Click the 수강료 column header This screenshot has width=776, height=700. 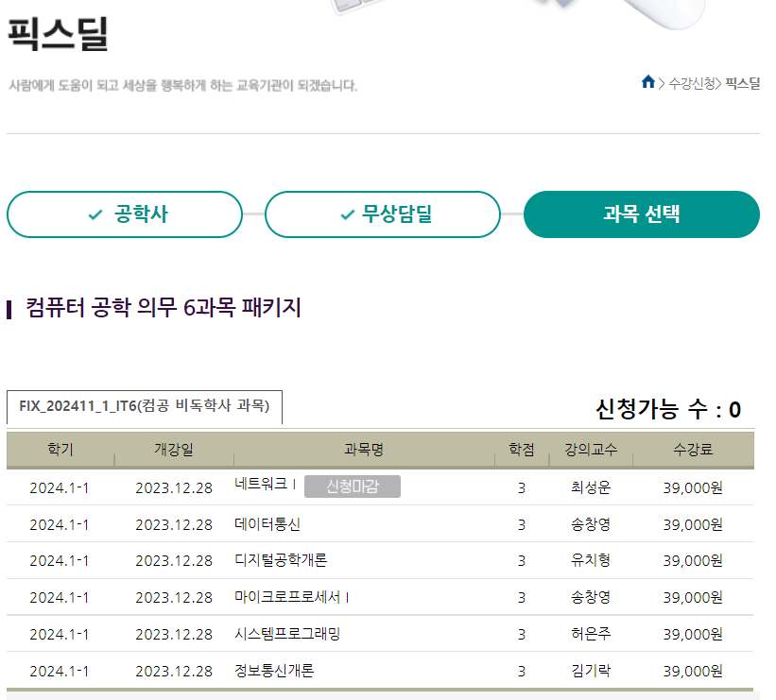point(693,449)
